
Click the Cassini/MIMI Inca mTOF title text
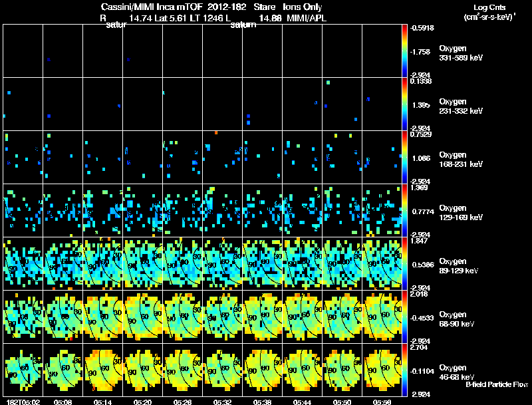[152, 7]
